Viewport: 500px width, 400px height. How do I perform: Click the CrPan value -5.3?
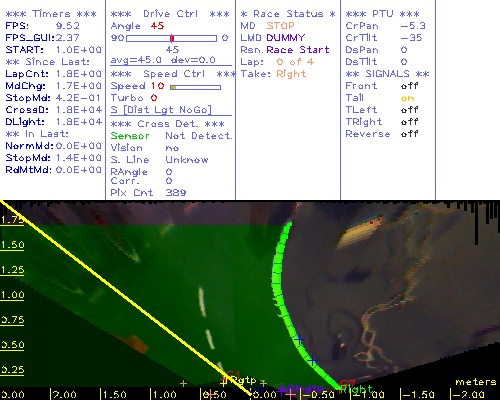[x=413, y=26]
